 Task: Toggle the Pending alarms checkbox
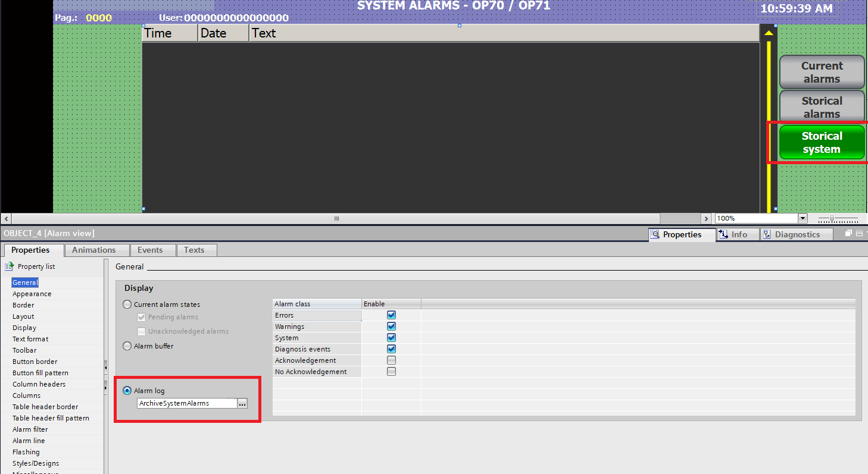pyautogui.click(x=142, y=317)
